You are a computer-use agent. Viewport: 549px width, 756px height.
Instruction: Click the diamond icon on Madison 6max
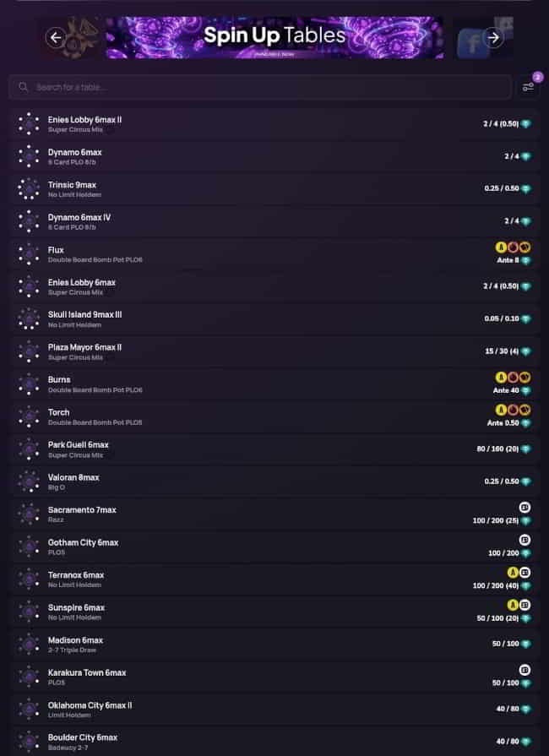tap(525, 645)
